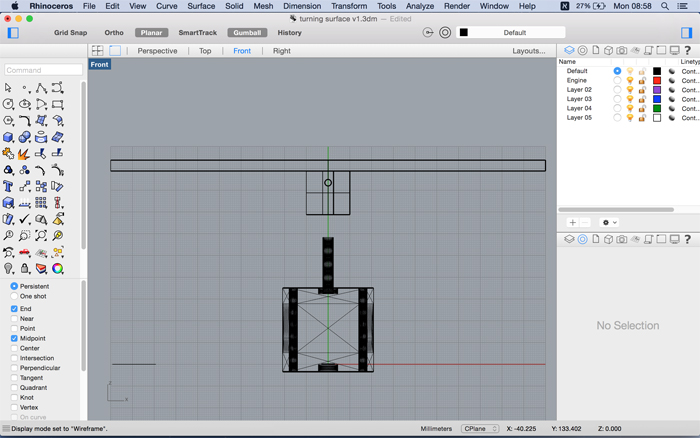This screenshot has width=700, height=438.
Task: Uncheck the Midpoint object snap
Action: (14, 338)
